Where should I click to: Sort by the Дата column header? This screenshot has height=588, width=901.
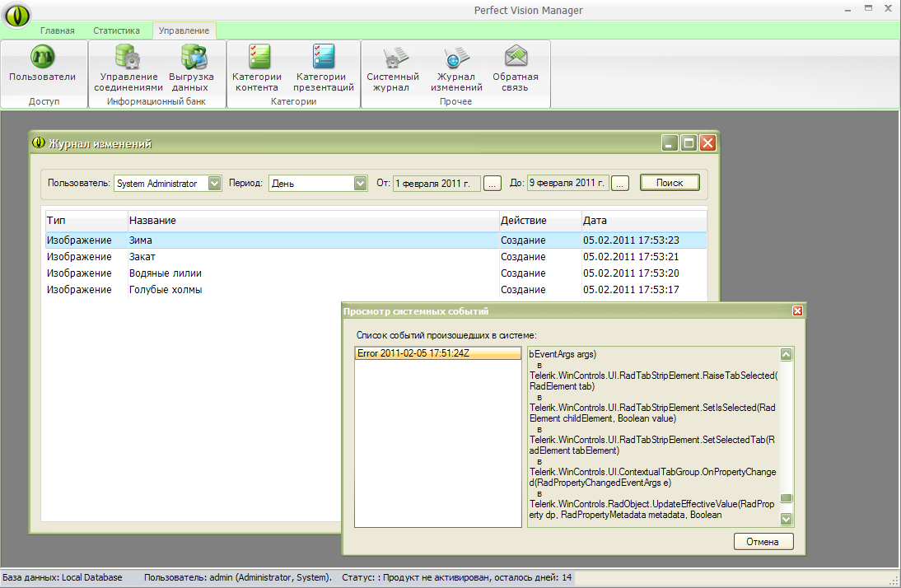(x=644, y=220)
